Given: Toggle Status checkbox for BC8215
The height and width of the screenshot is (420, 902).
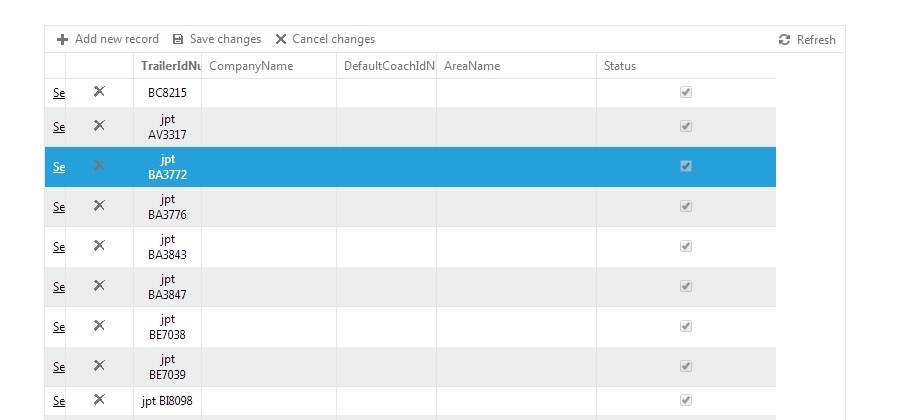Looking at the screenshot, I should (x=686, y=92).
